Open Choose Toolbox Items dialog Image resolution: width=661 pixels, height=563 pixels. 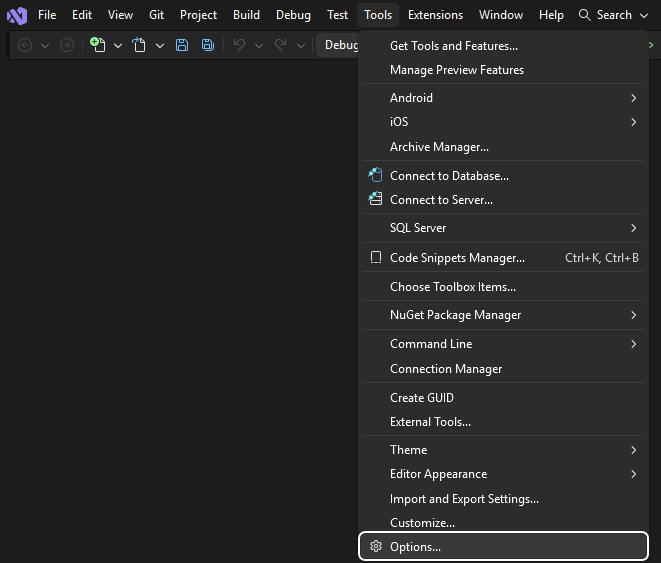pos(503,287)
